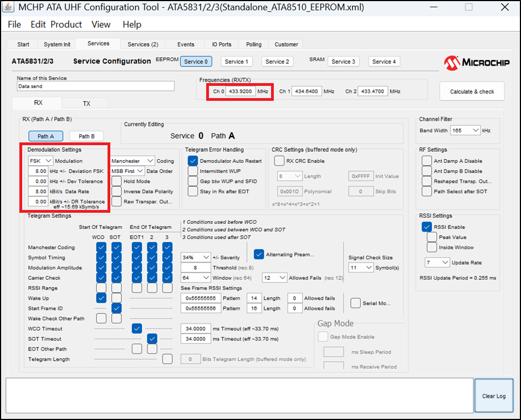Click the Java app icon in title bar
This screenshot has height=420, width=521.
(8, 7)
